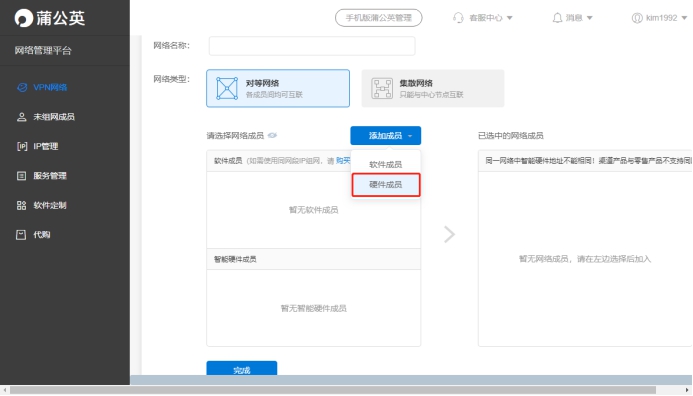693x396 pixels.
Task: Toggle eye icon beside 请选择网络成员
Action: tap(272, 135)
